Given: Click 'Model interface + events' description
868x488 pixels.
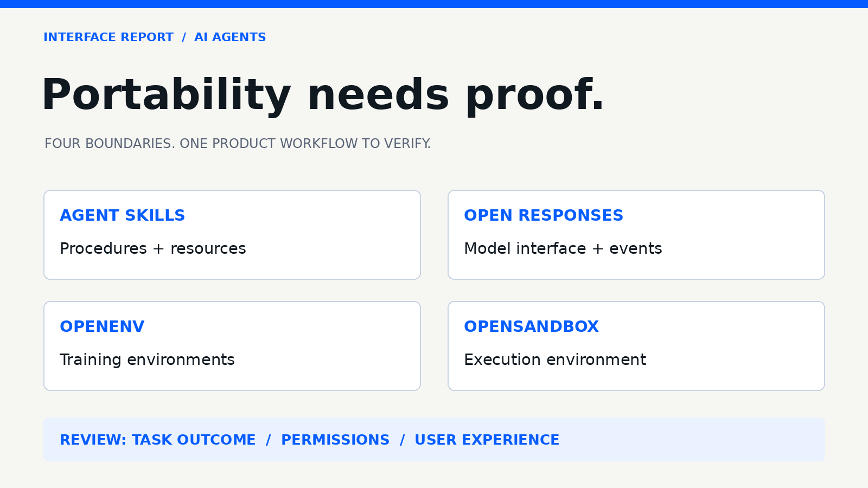Looking at the screenshot, I should 563,248.
